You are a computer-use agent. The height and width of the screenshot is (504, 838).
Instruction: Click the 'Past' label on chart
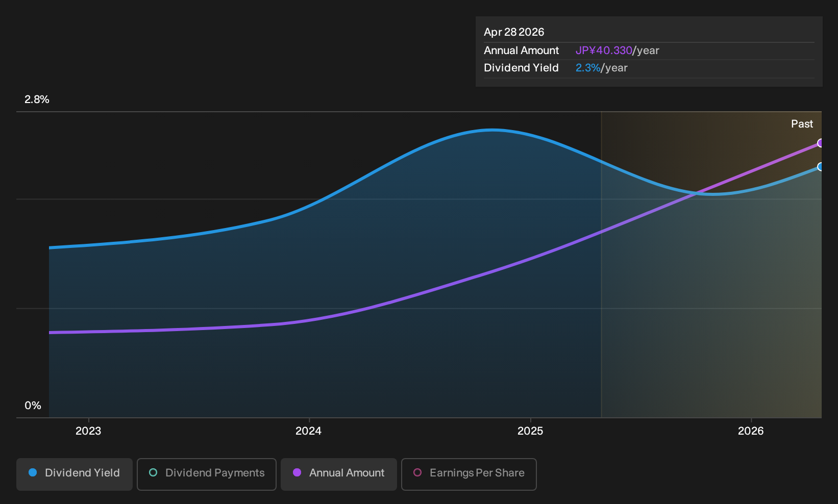coord(802,124)
